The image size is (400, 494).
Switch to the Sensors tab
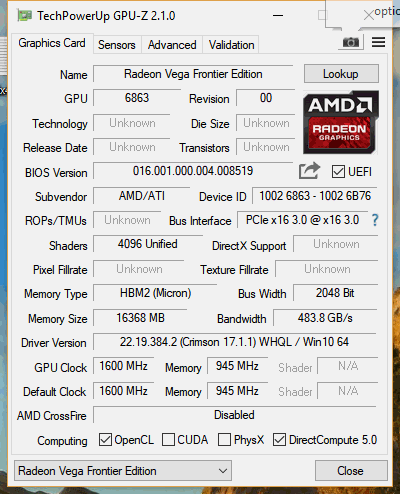[x=117, y=45]
